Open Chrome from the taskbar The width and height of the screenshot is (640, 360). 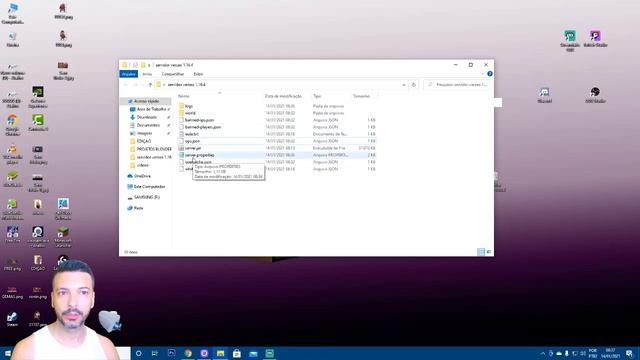(188, 353)
